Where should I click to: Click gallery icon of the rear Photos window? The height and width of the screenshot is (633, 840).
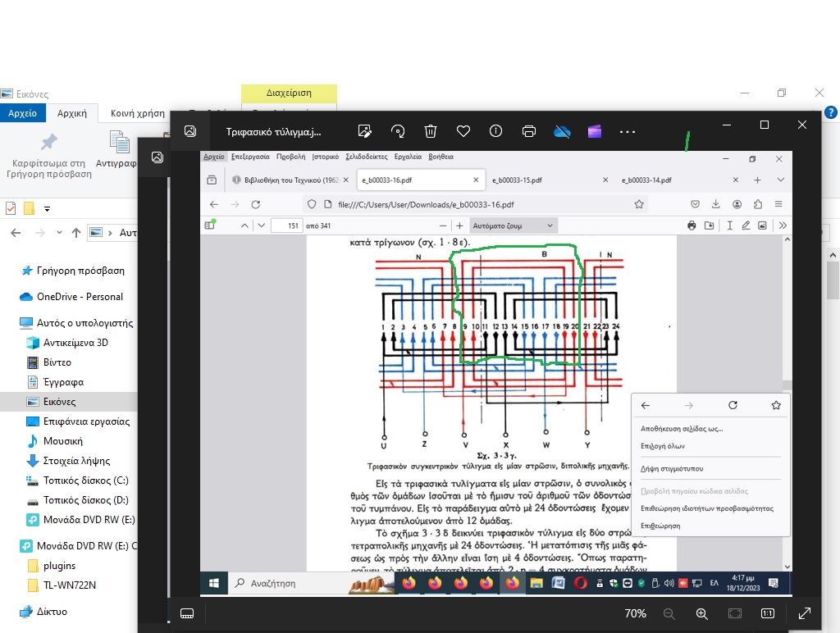157,157
